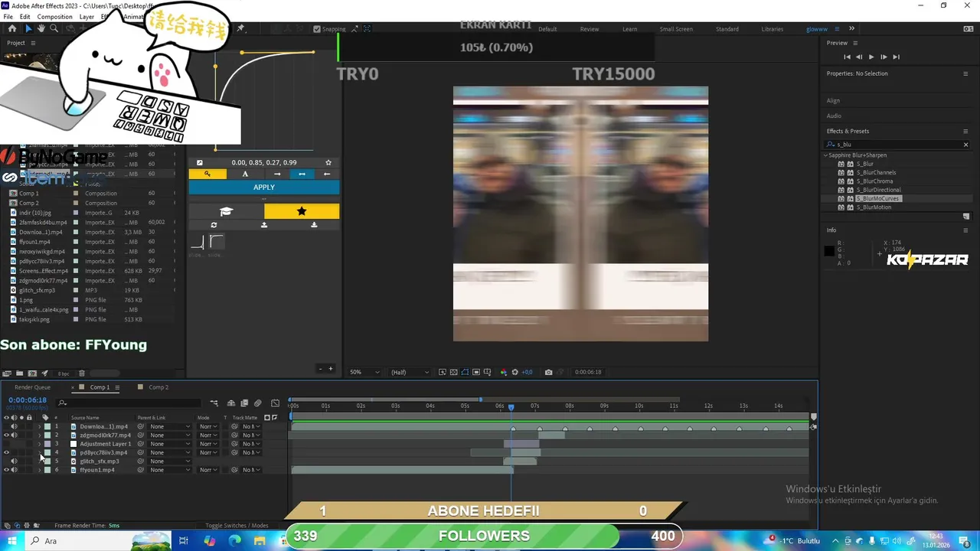Toggle Snapping checkbox in toolbar

click(317, 29)
